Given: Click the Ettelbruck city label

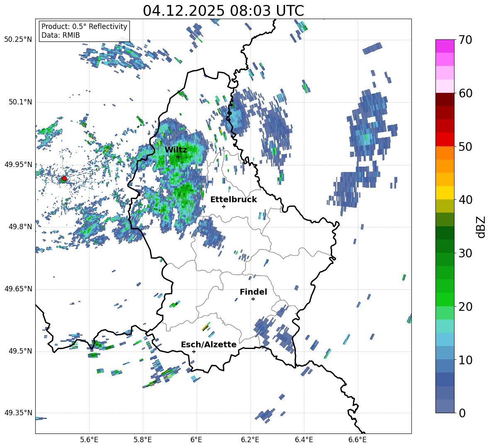Looking at the screenshot, I should point(233,199).
